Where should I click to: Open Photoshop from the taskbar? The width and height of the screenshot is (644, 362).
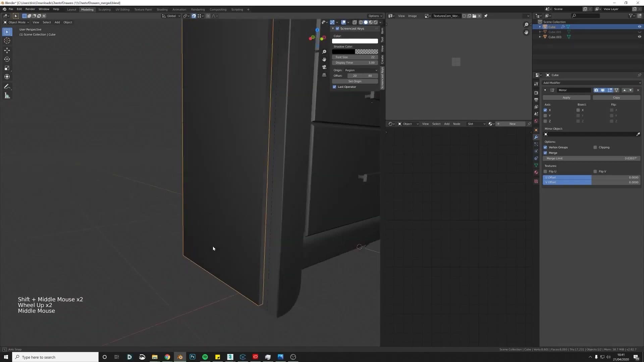coord(192,357)
